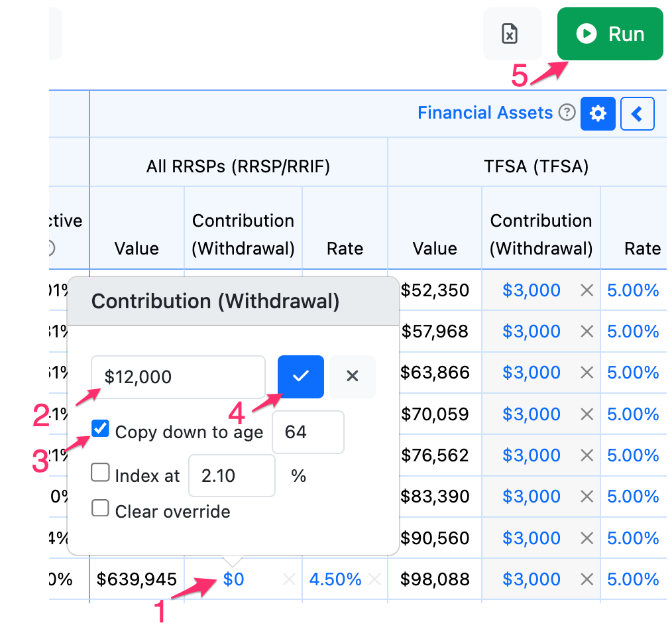Open Financial Assets settings gear
This screenshot has width=672, height=639.
[598, 113]
